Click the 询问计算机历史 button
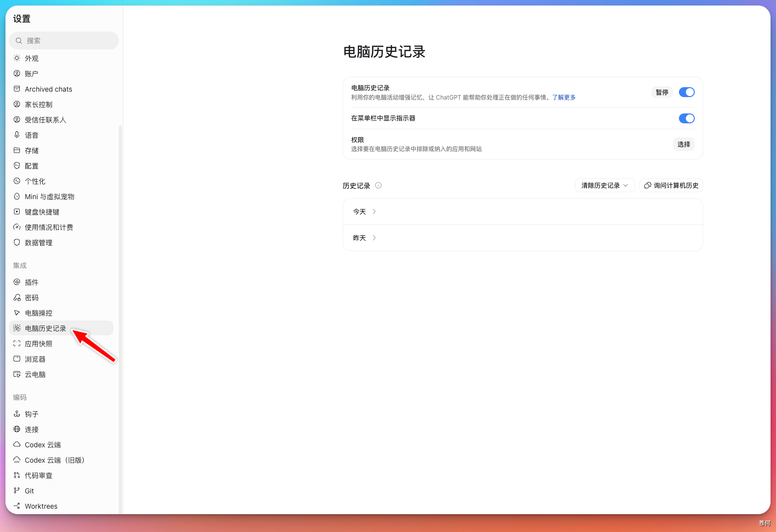Viewport: 776px width, 532px height. tap(671, 185)
